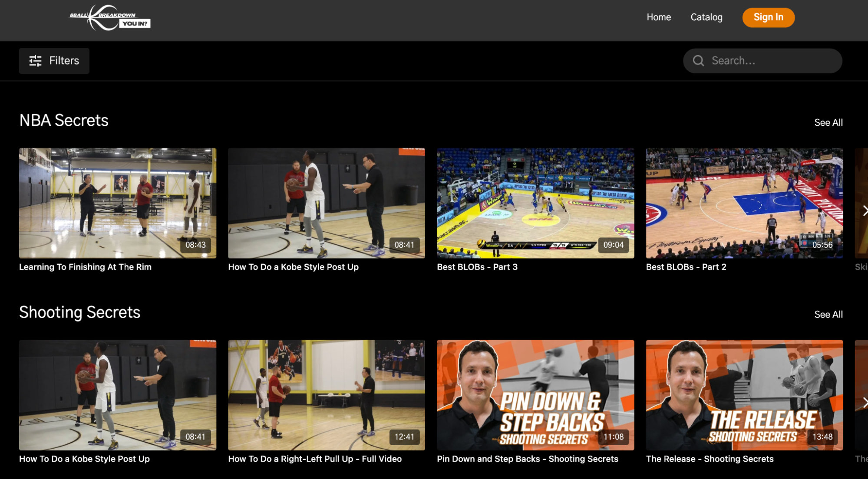Image resolution: width=868 pixels, height=479 pixels.
Task: Select the Home navigation item
Action: coord(658,17)
